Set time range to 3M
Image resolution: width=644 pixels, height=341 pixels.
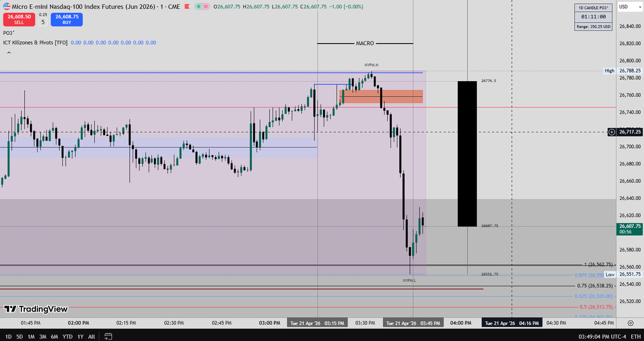point(42,336)
